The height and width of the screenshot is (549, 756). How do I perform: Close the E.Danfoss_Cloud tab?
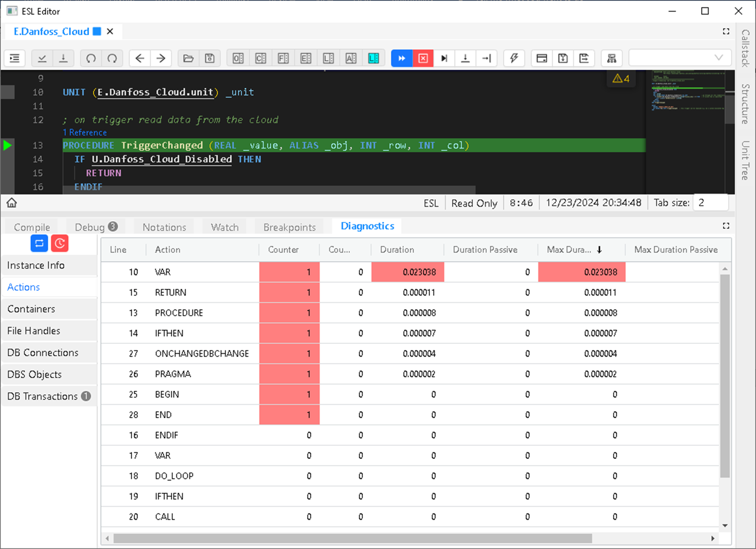tap(110, 32)
